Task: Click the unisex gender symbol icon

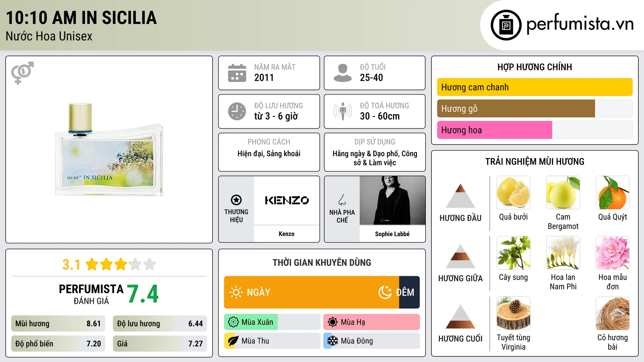Action: coord(22,73)
